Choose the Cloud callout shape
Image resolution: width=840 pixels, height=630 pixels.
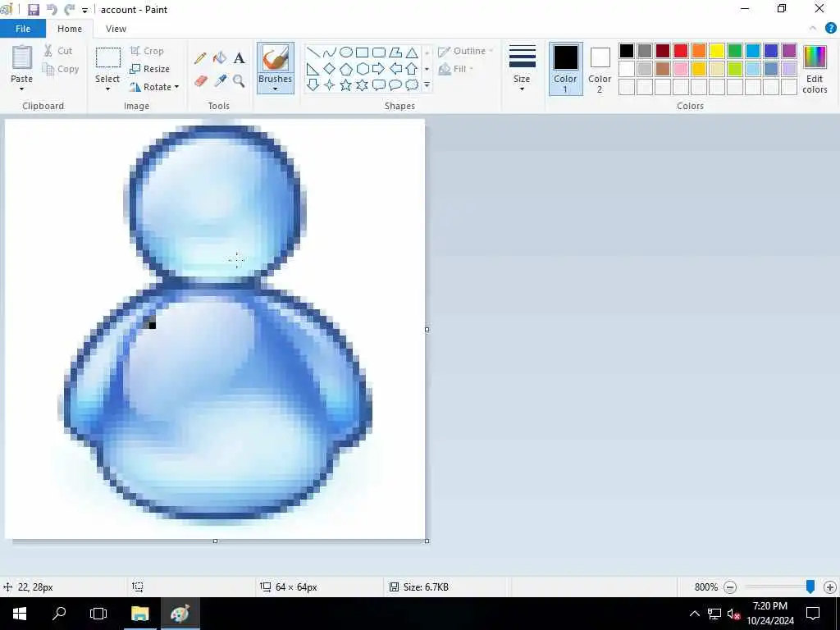coord(412,84)
